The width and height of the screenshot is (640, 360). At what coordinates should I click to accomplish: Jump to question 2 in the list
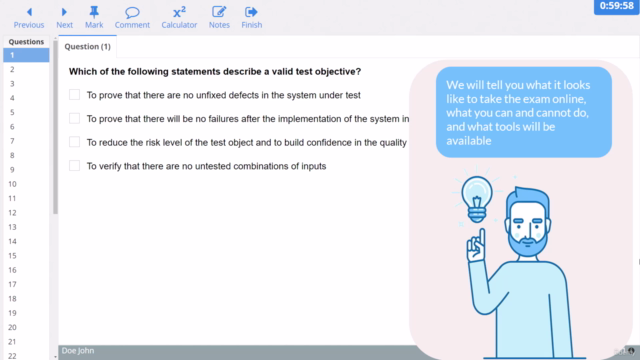pyautogui.click(x=26, y=69)
